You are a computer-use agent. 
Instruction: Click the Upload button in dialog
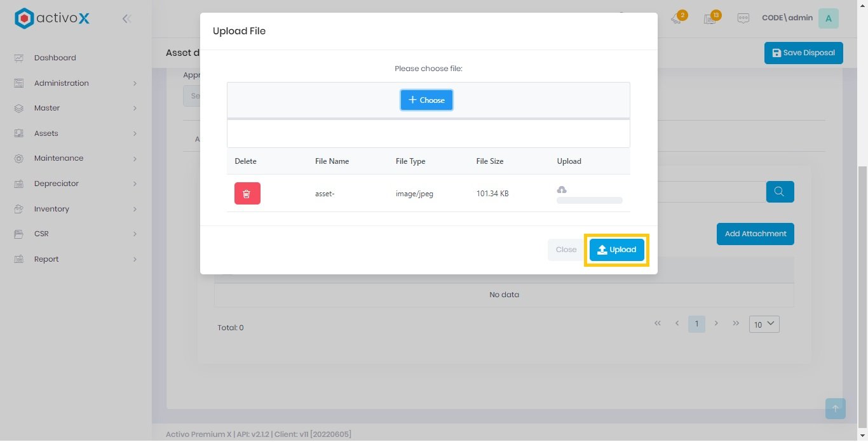[x=616, y=250]
